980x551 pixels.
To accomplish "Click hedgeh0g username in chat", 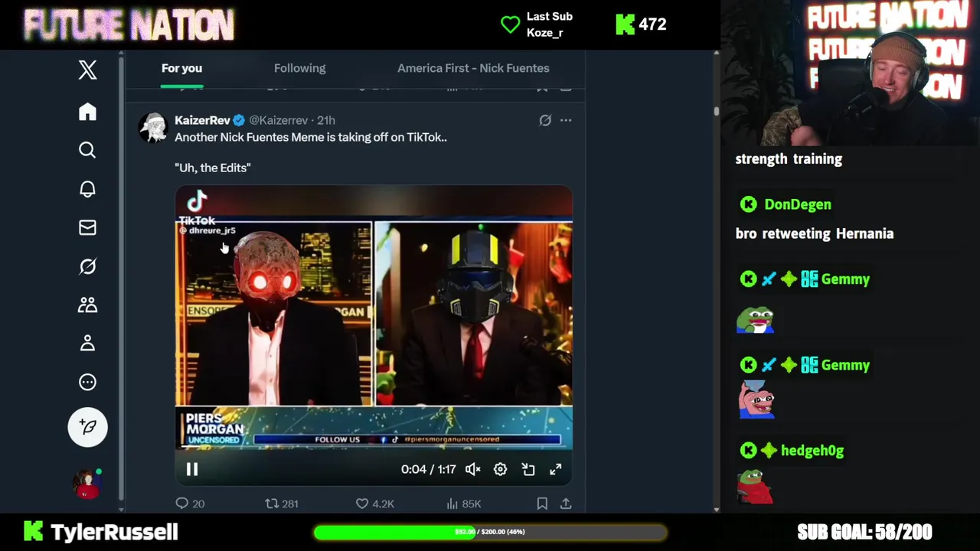I will tap(812, 451).
